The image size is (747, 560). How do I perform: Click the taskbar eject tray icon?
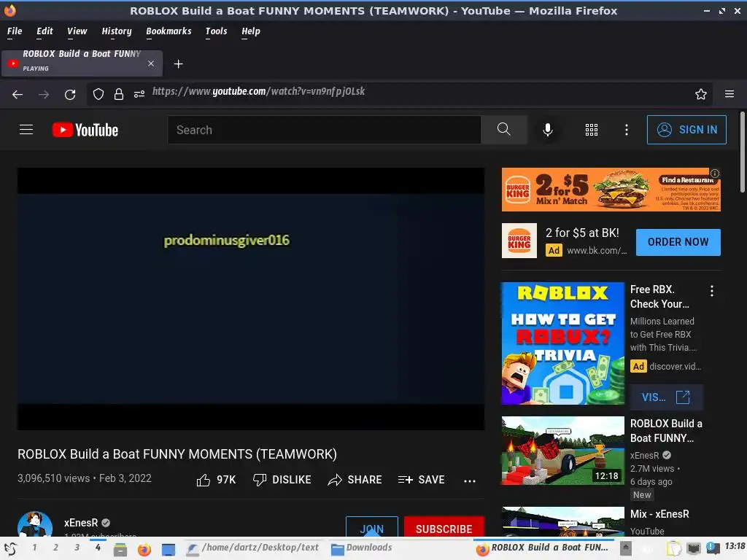[x=626, y=548]
